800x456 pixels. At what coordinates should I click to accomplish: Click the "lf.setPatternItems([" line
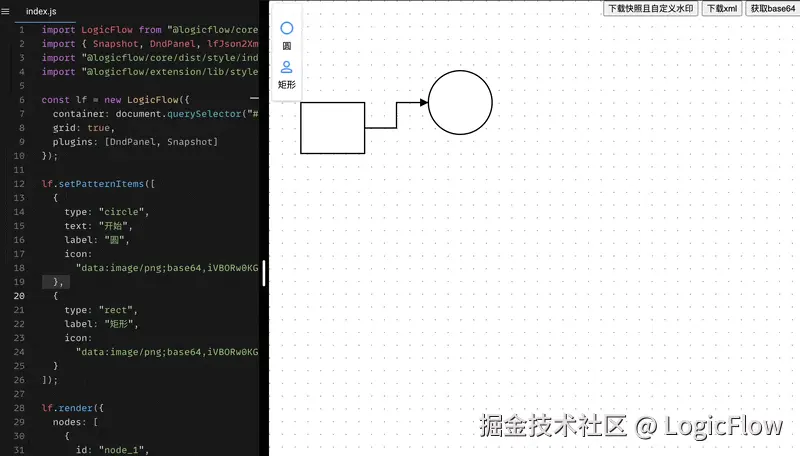pos(98,184)
